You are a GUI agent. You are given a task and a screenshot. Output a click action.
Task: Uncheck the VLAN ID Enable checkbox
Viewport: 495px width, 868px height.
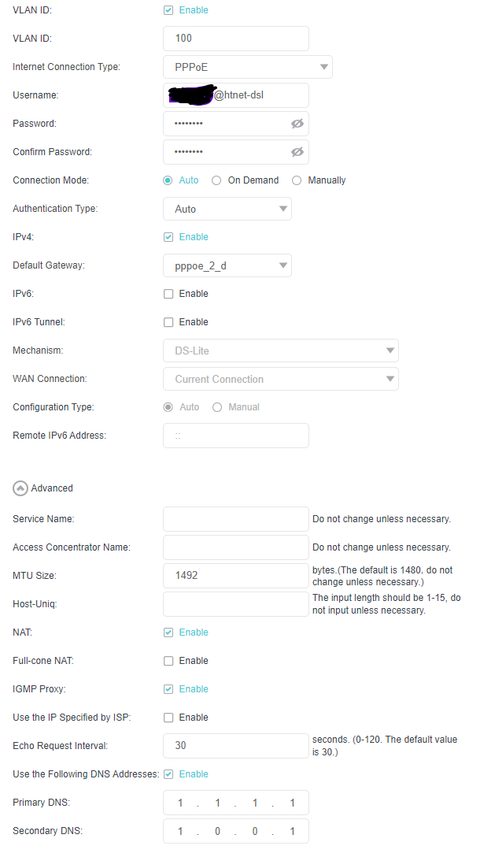point(168,10)
